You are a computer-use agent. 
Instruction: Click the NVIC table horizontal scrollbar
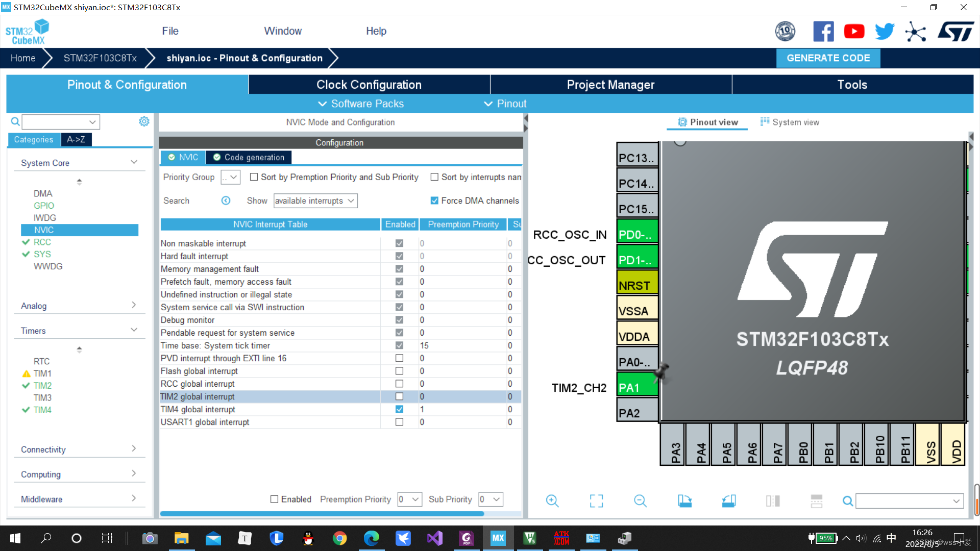point(322,514)
